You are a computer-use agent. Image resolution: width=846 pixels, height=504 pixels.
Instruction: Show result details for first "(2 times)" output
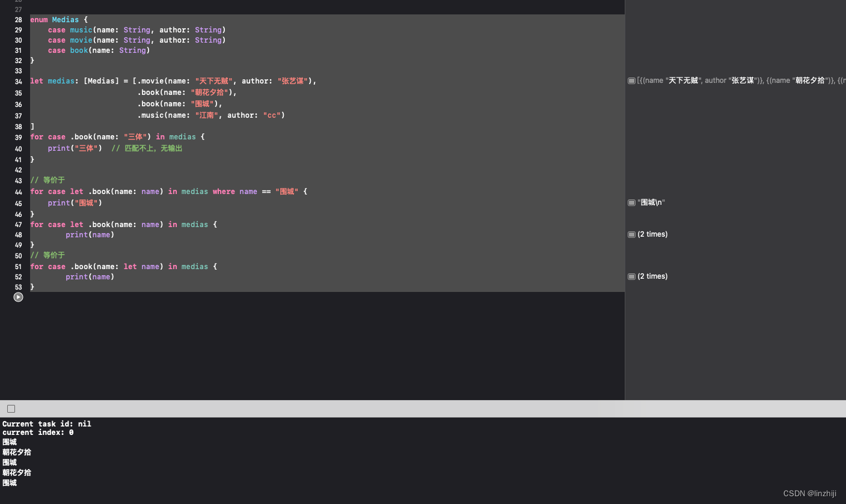pyautogui.click(x=631, y=234)
